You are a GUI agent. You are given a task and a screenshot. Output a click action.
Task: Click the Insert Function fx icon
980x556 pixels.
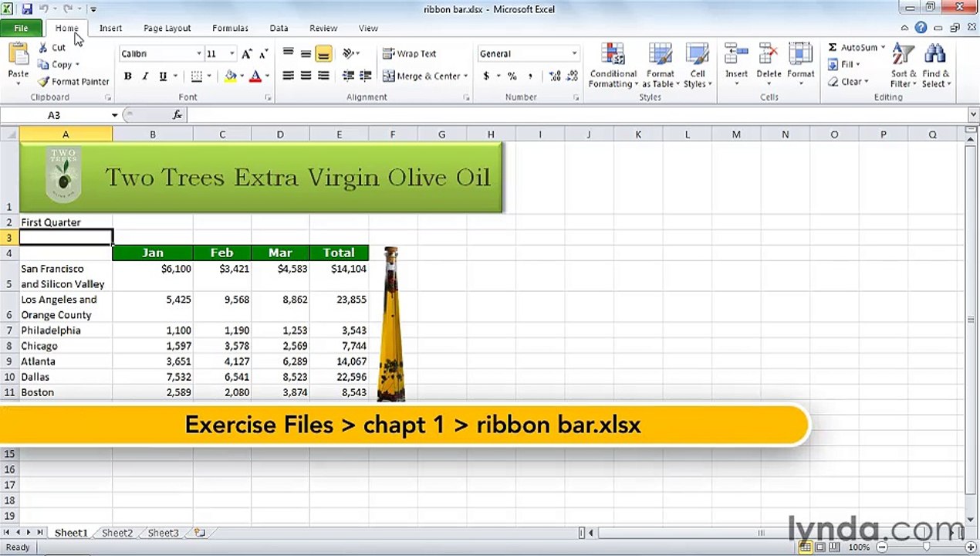pyautogui.click(x=177, y=115)
